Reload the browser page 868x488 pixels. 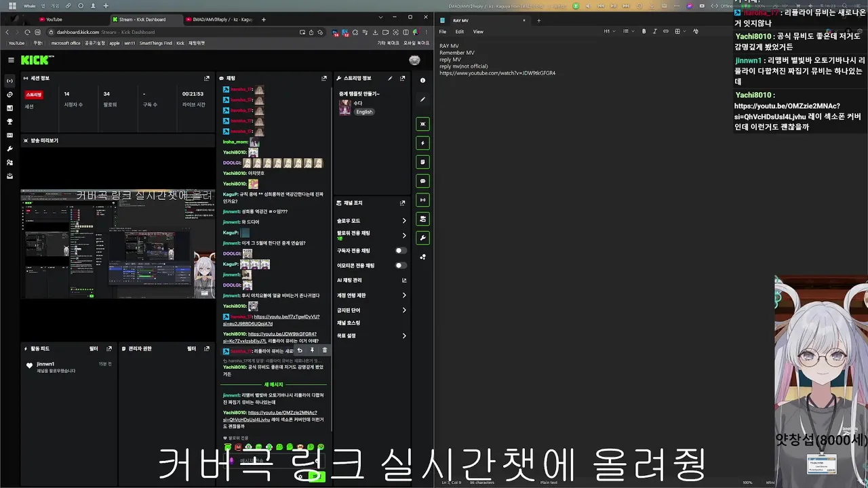tap(27, 32)
